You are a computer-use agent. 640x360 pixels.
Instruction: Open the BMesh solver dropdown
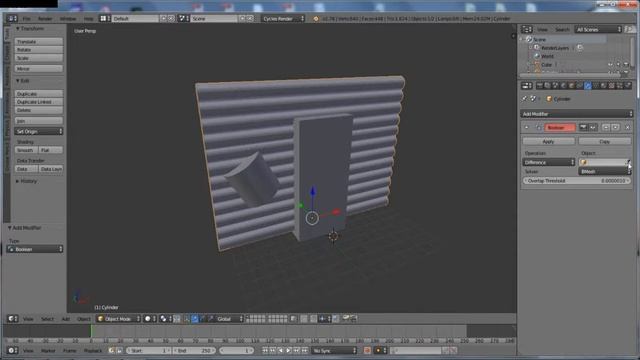pos(604,171)
